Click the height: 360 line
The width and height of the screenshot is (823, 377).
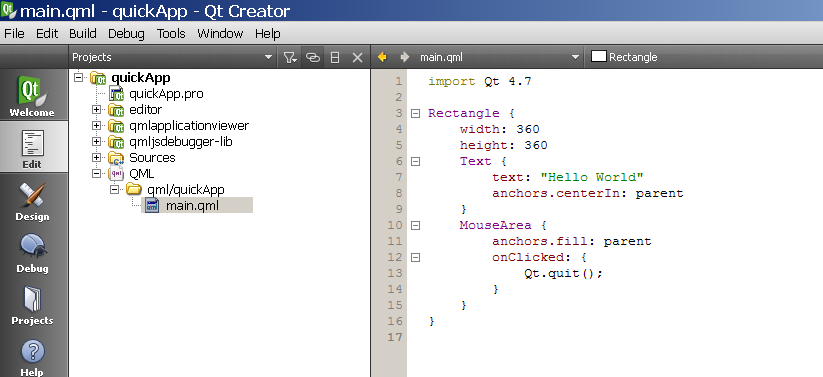coord(504,145)
